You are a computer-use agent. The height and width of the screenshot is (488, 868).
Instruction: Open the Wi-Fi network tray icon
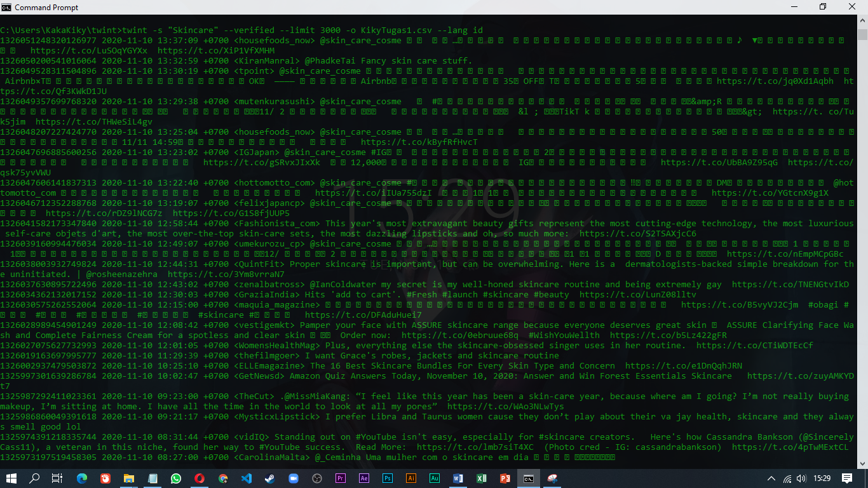point(787,478)
